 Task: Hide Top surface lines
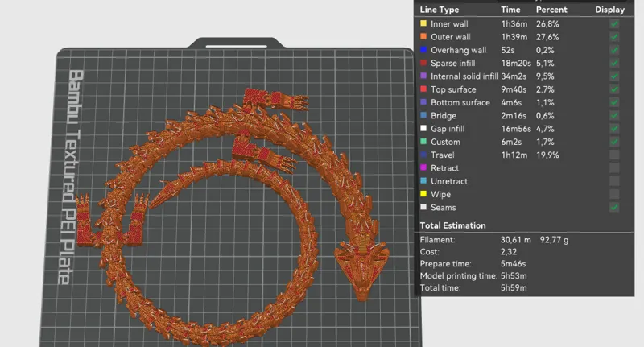tap(614, 89)
